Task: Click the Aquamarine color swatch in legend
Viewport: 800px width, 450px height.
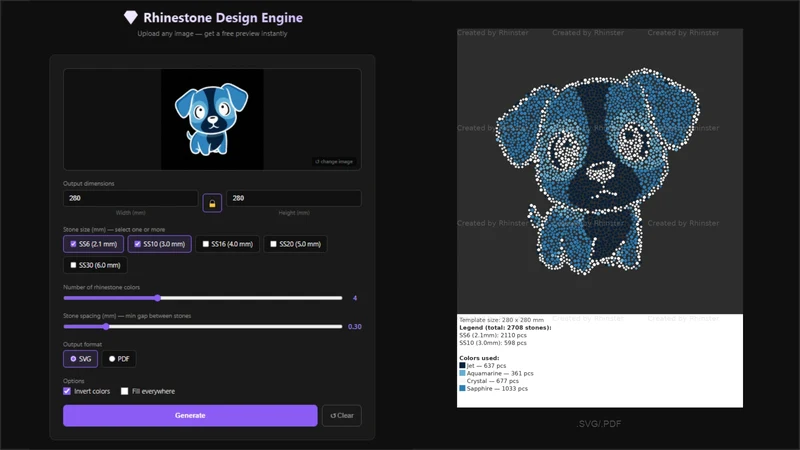Action: (462, 373)
